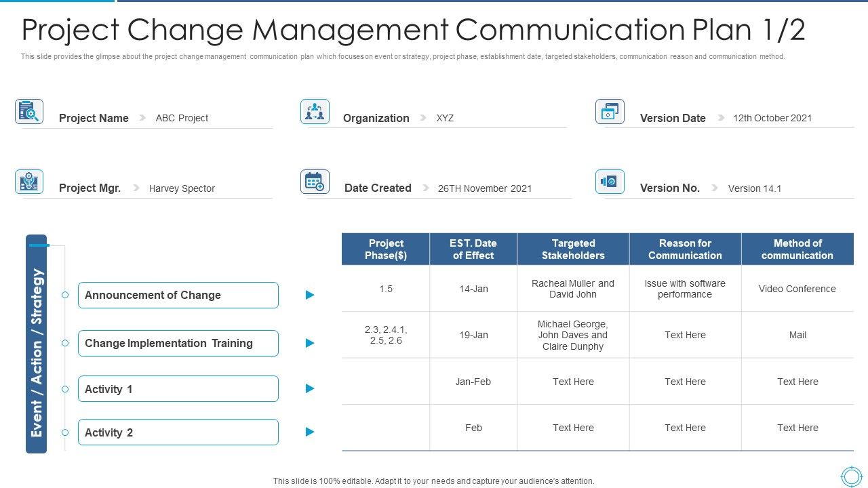
Task: Click the Jan-Feb date cell
Action: click(x=473, y=382)
